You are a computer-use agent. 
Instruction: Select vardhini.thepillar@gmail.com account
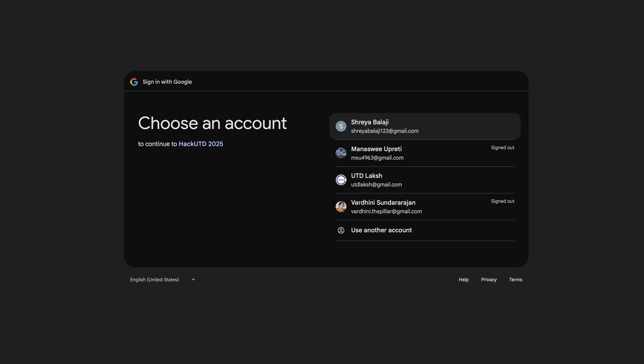386,211
